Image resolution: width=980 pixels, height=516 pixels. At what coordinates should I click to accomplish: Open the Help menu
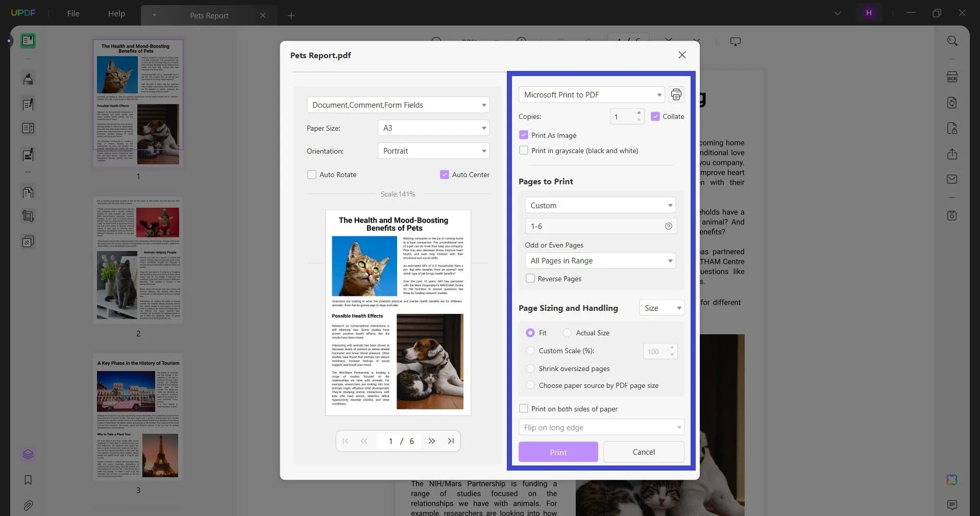116,13
